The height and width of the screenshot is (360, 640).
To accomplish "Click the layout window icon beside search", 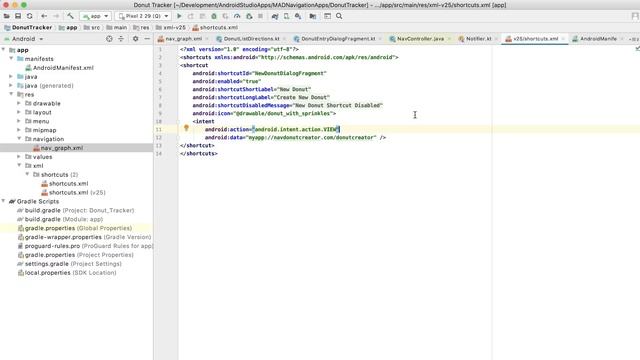I will (x=327, y=16).
